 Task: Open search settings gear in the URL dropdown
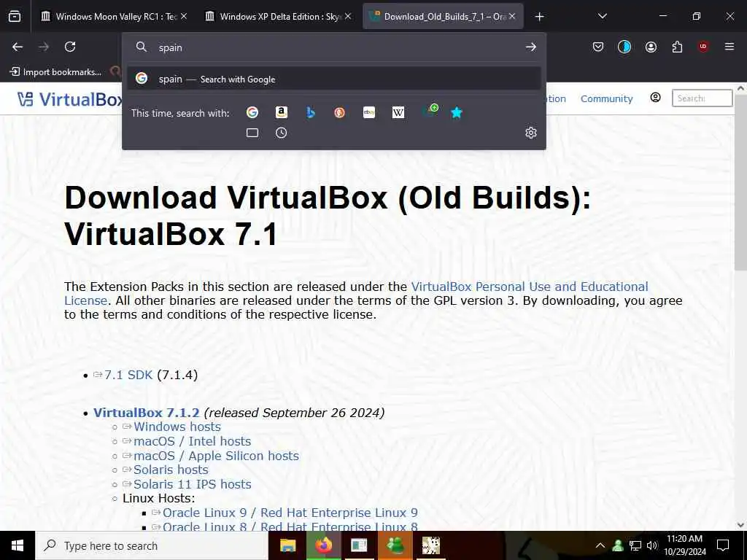pos(531,133)
